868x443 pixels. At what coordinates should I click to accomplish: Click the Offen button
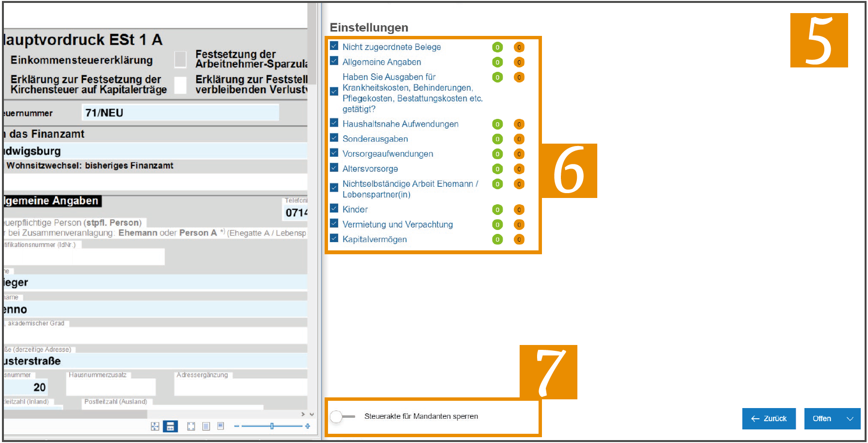pyautogui.click(x=822, y=419)
